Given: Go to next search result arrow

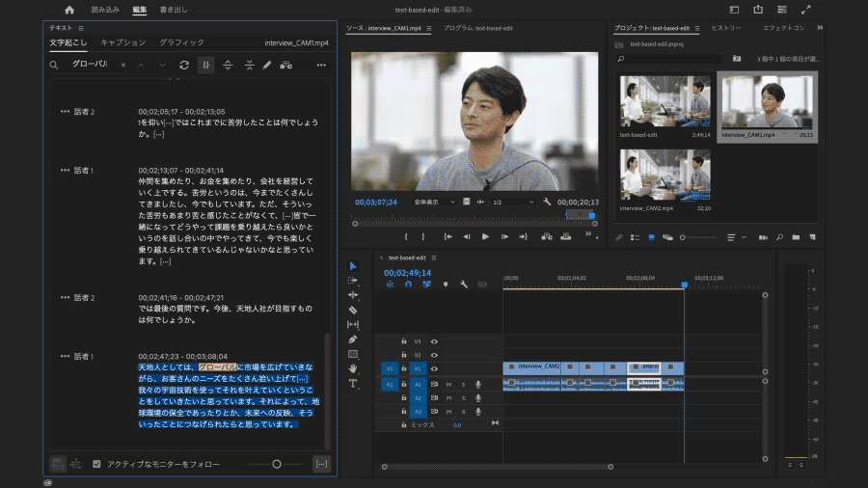Looking at the screenshot, I should click(x=162, y=66).
